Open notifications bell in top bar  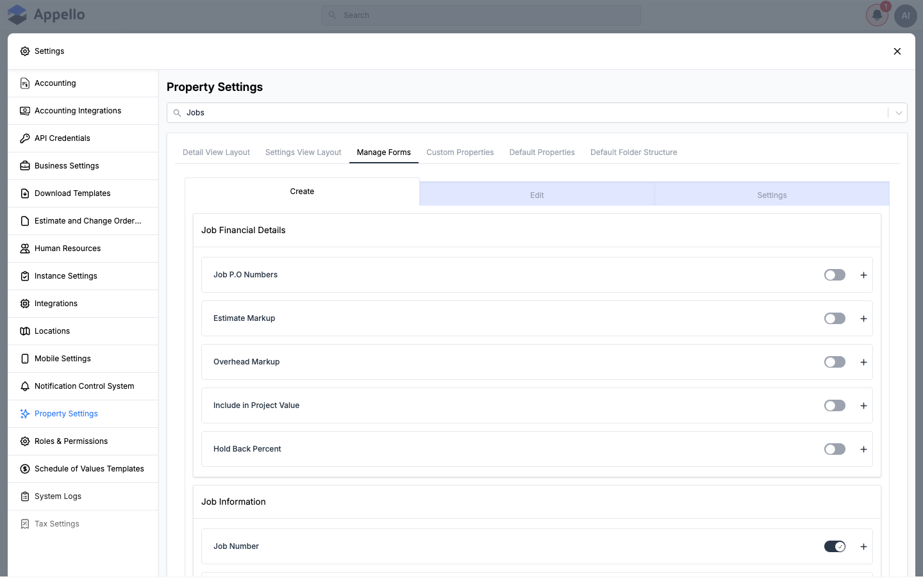tap(877, 15)
